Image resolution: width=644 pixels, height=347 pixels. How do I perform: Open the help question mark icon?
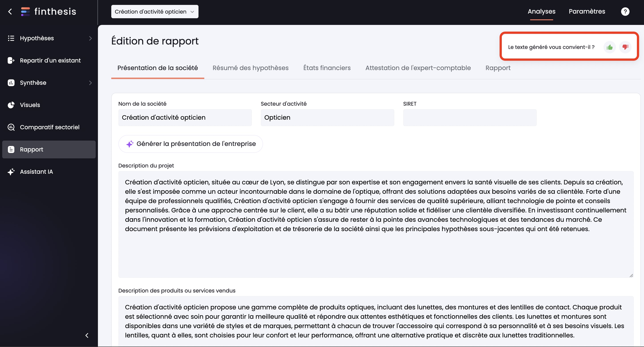click(625, 12)
